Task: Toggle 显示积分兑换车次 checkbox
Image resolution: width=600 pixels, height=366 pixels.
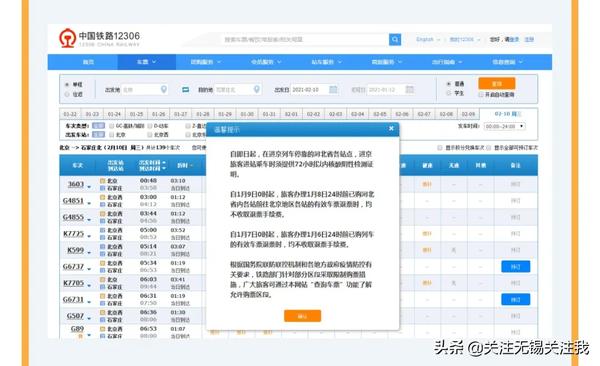Action: (440, 148)
